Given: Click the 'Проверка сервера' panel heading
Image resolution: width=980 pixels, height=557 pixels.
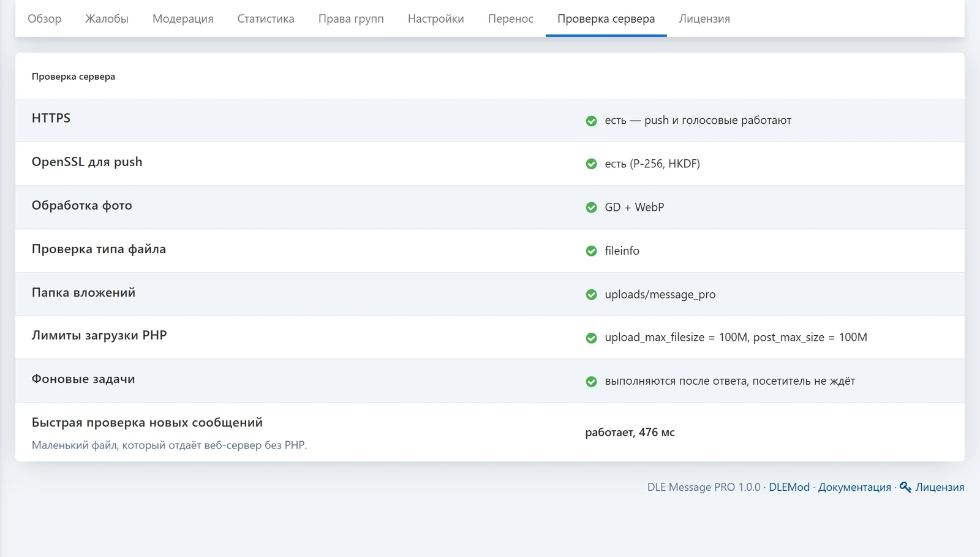Looking at the screenshot, I should (x=73, y=77).
